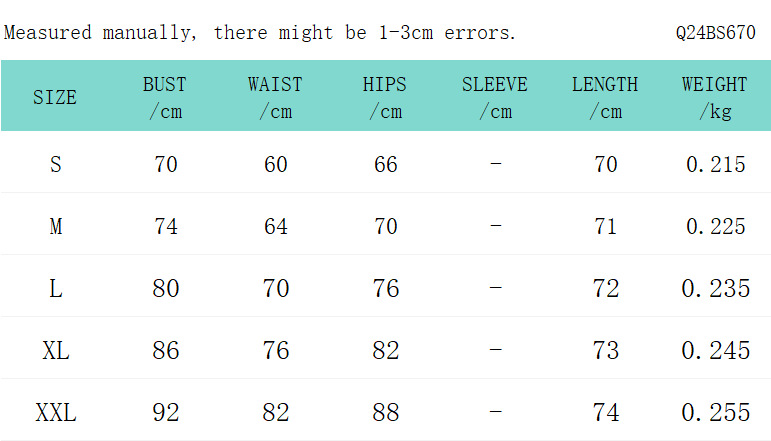
Task: Click the SIZE column header
Action: 55,97
